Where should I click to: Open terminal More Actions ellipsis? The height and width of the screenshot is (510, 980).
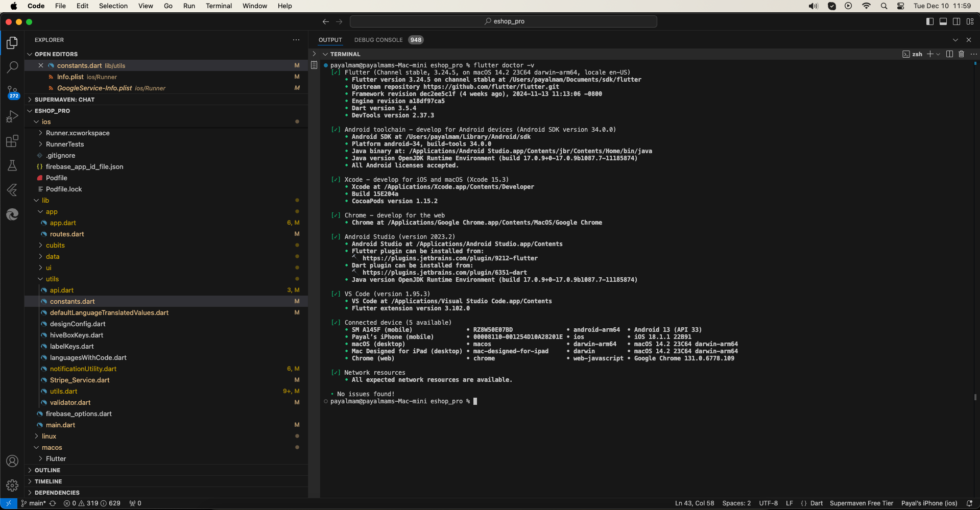[x=973, y=54]
